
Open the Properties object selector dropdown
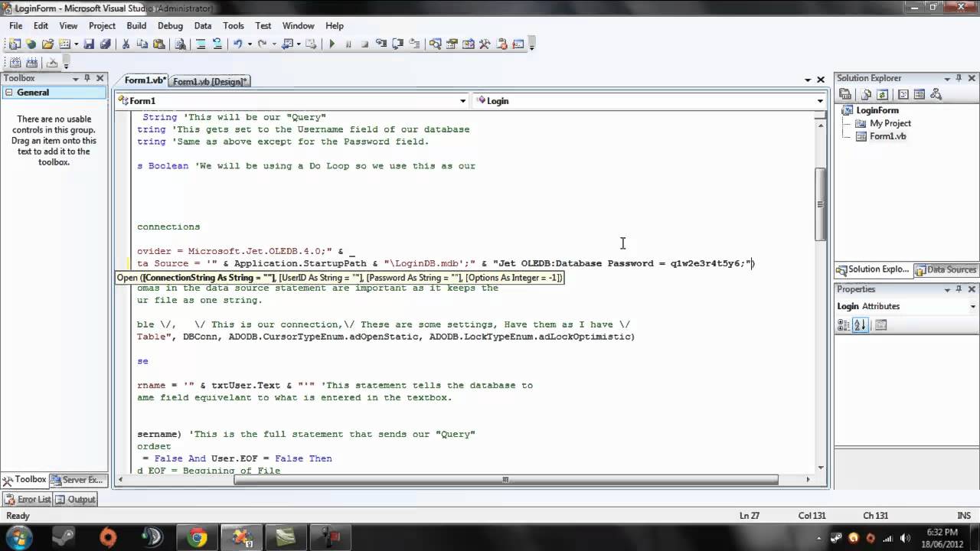pos(973,306)
